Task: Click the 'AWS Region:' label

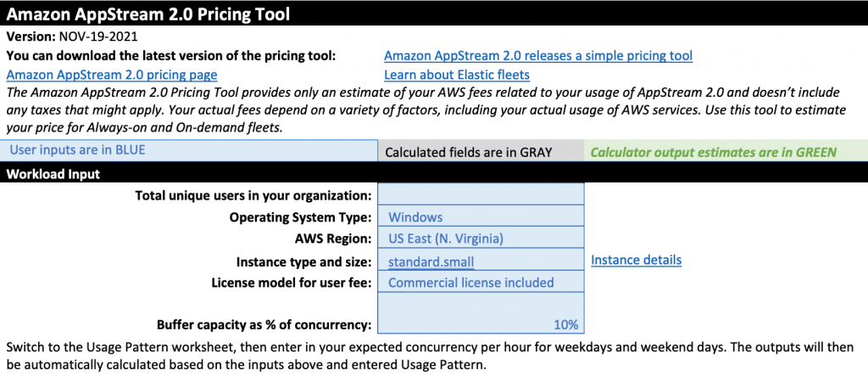Action: pyautogui.click(x=333, y=239)
